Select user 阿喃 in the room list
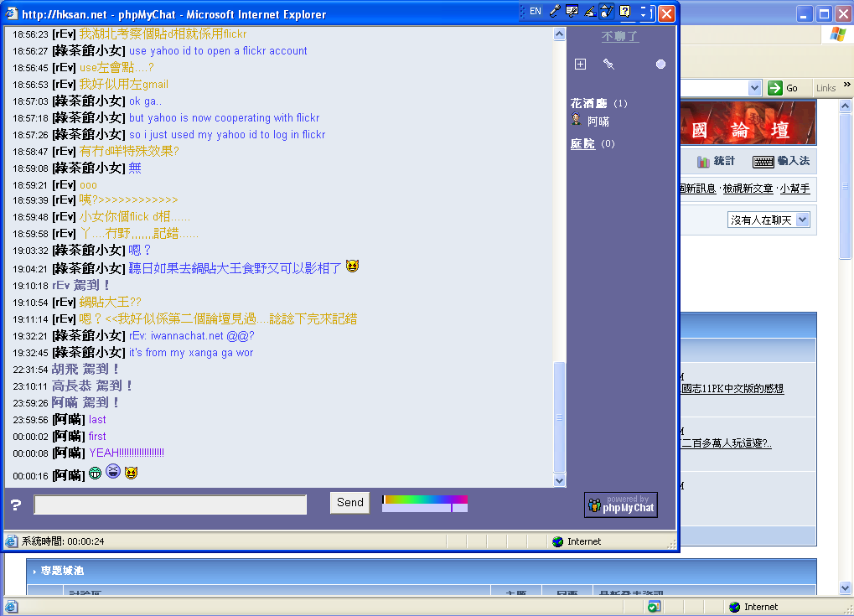This screenshot has height=616, width=854. pyautogui.click(x=598, y=122)
